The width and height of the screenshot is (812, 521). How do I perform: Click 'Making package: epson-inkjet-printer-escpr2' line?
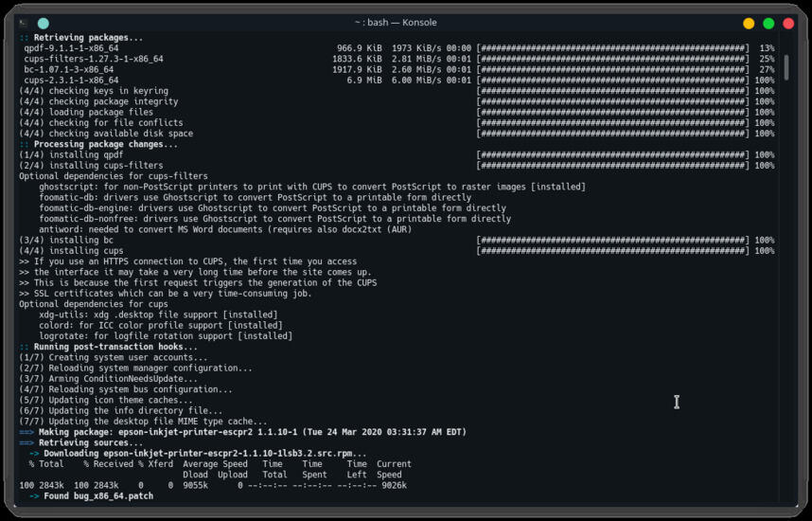click(x=243, y=432)
